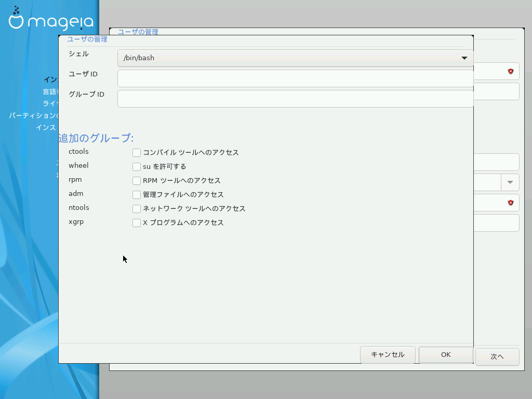Select the adm group label

(76, 193)
